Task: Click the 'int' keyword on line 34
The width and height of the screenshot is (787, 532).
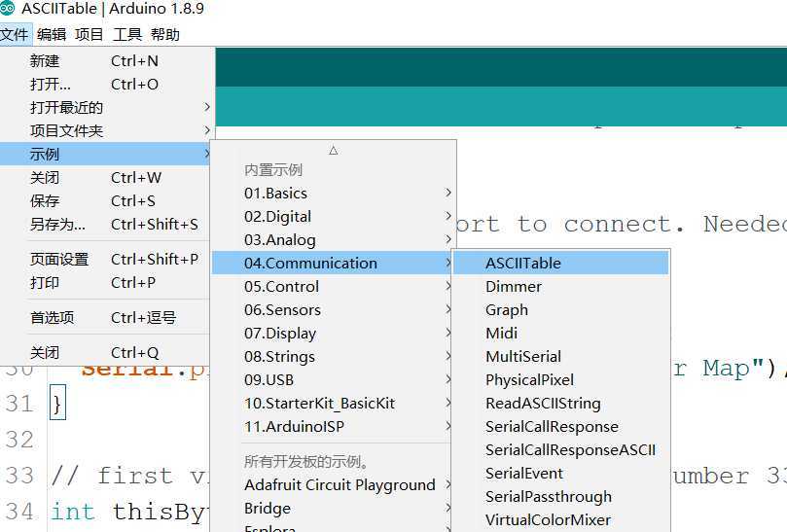Action: (73, 512)
